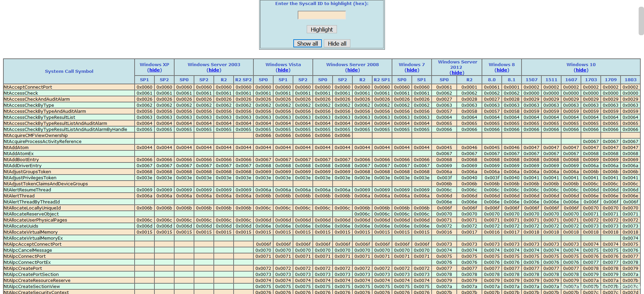Screen dimensions: 644x294
Task: Click the 8.0 column header
Action: click(492, 80)
